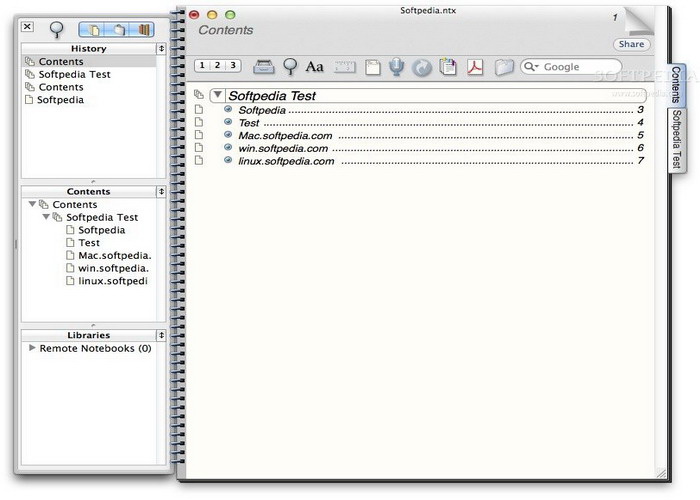Click blue bullet beside linux.softpedia.com

click(228, 160)
